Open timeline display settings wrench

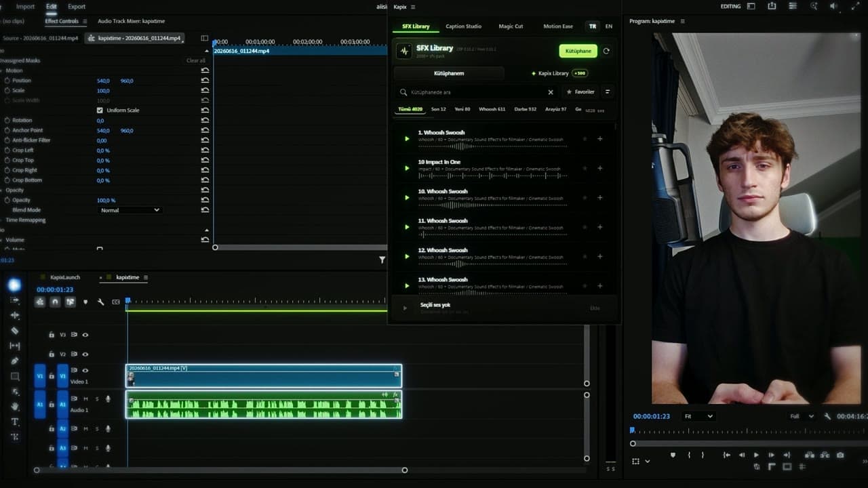tap(100, 302)
